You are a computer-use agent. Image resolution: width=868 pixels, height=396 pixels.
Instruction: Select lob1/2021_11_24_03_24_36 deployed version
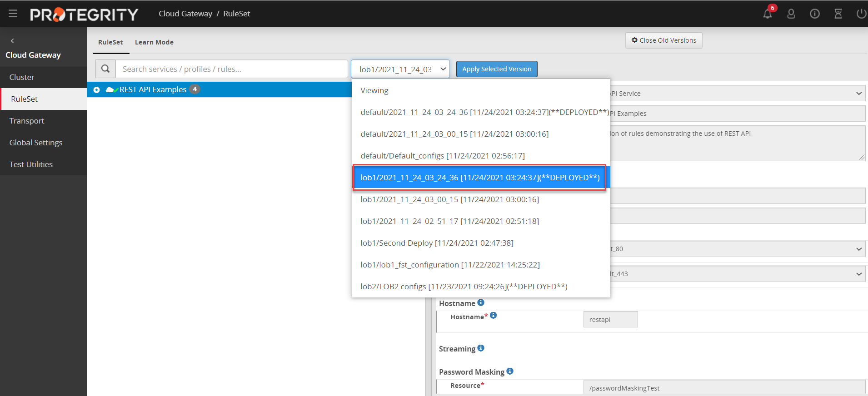coord(481,178)
